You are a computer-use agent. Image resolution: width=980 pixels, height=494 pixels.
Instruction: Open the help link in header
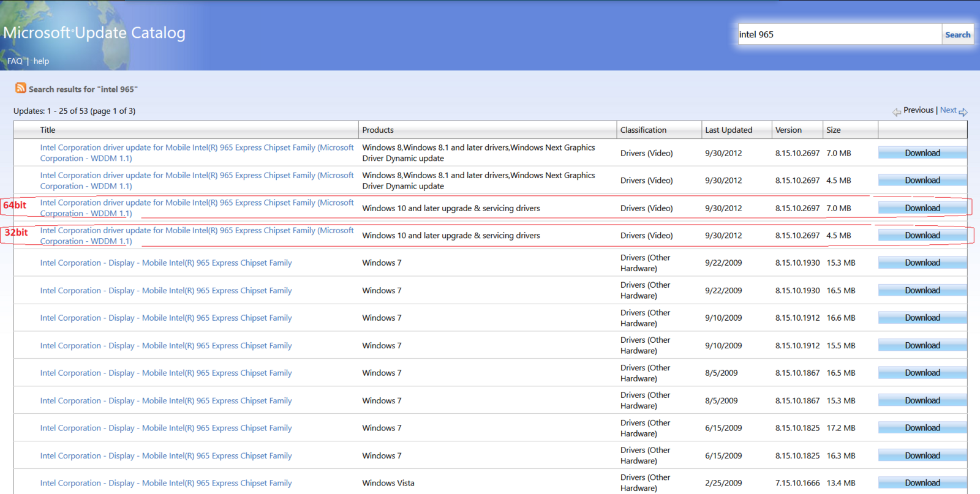tap(41, 61)
